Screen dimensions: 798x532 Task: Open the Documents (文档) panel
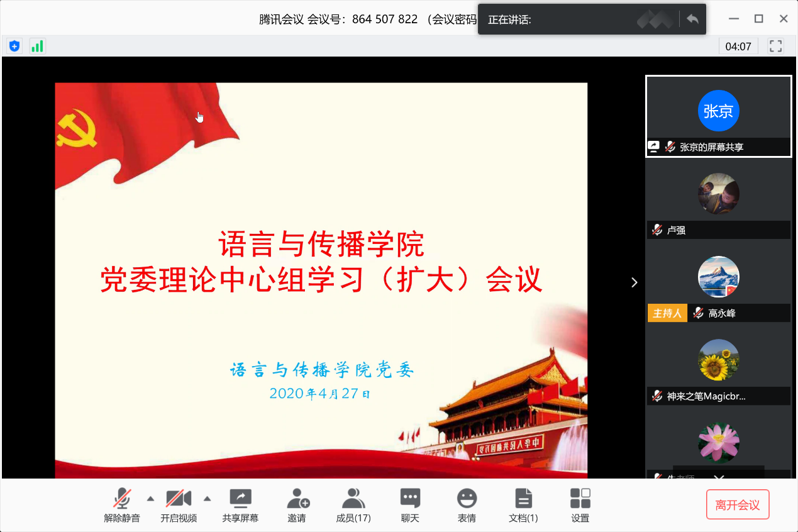point(523,499)
